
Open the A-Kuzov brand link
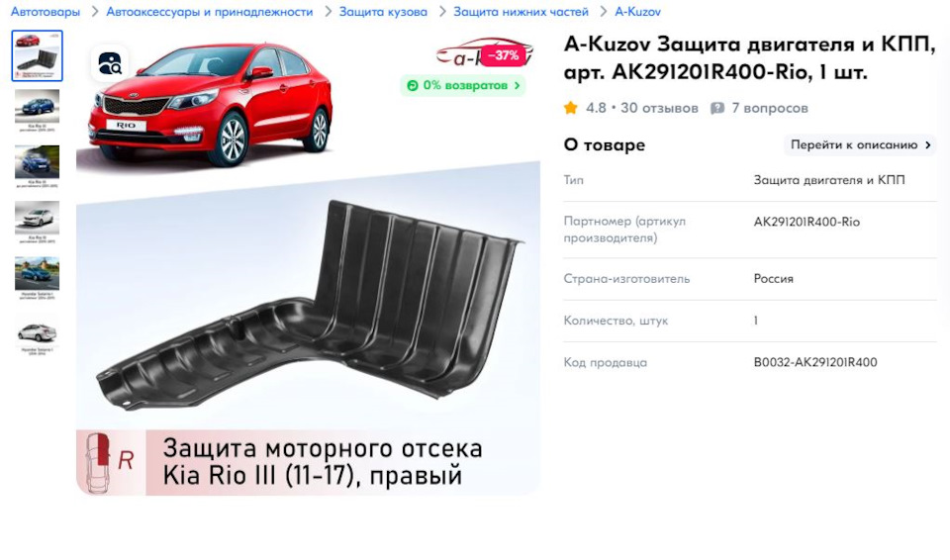point(637,12)
